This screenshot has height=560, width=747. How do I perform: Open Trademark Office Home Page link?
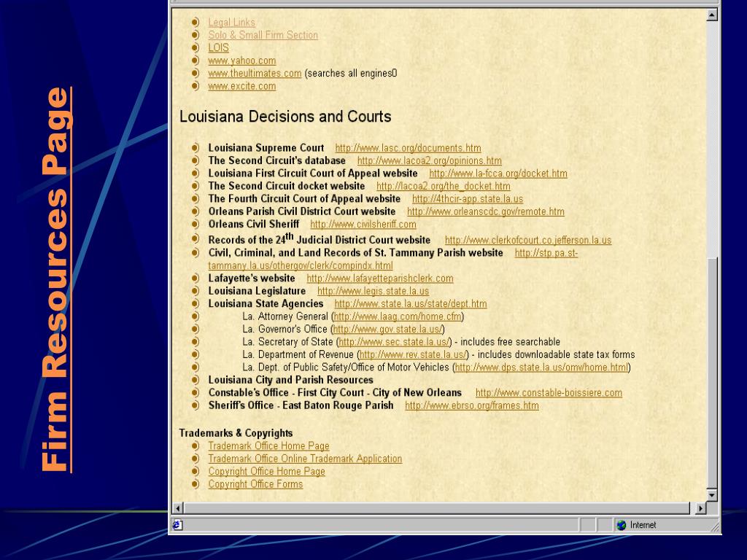coord(268,446)
